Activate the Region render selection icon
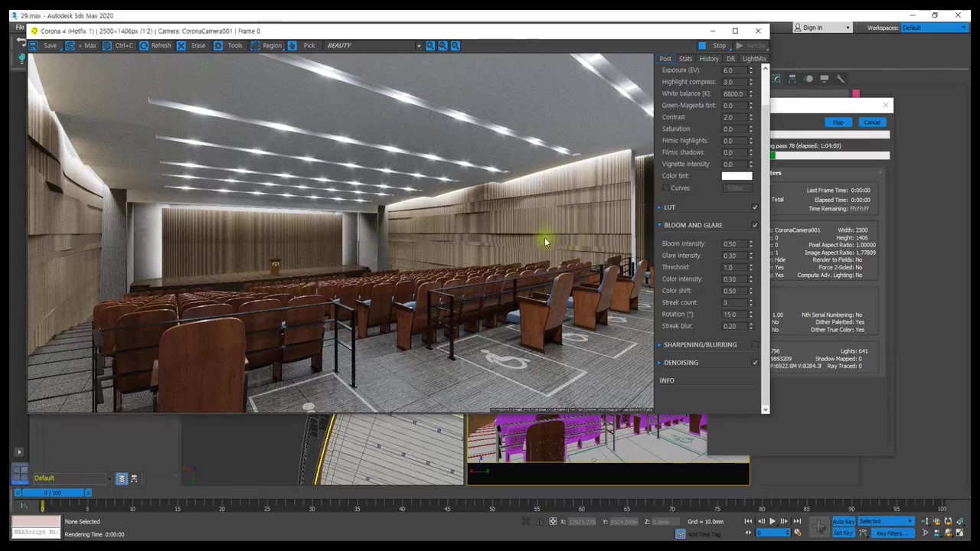The width and height of the screenshot is (980, 551). click(x=255, y=46)
